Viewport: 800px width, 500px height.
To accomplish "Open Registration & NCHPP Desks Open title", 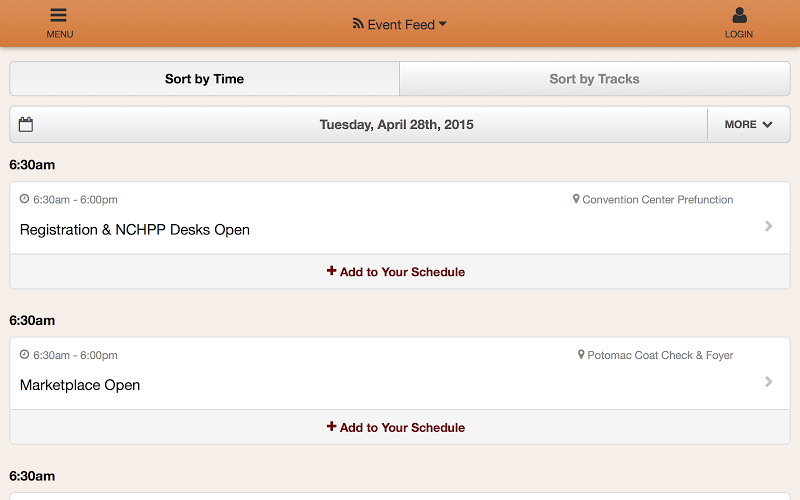I will [135, 230].
